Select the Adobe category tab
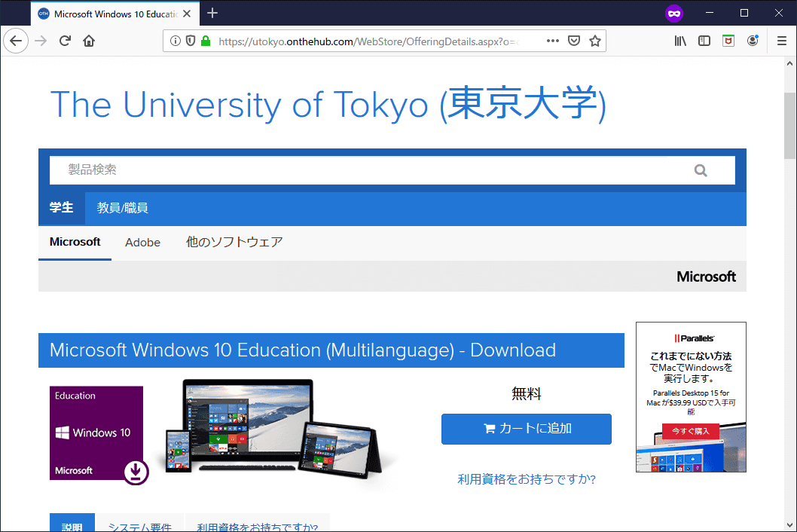The width and height of the screenshot is (797, 532). pyautogui.click(x=142, y=243)
